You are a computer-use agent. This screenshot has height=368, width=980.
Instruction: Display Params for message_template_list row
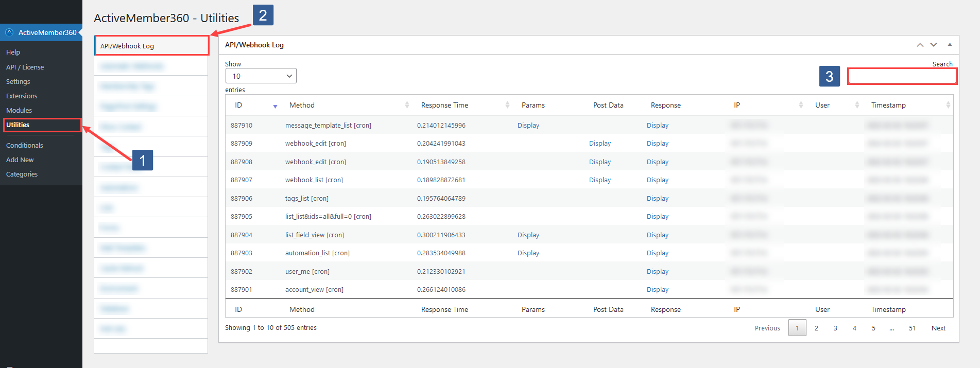528,126
